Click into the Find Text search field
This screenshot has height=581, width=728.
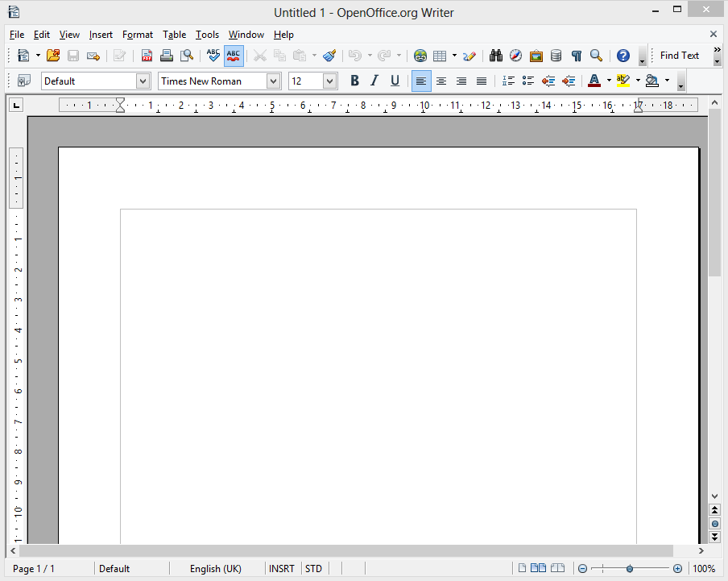click(x=680, y=56)
